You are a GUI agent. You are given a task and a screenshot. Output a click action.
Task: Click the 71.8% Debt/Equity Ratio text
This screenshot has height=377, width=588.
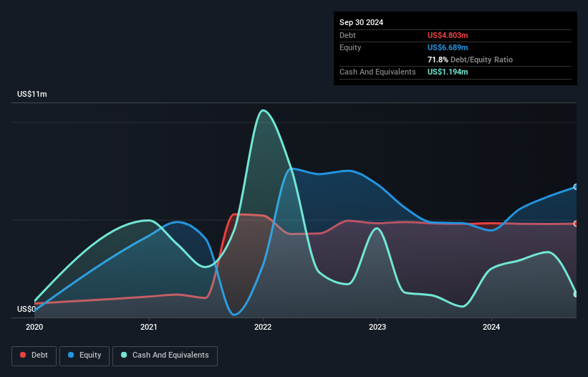(471, 59)
